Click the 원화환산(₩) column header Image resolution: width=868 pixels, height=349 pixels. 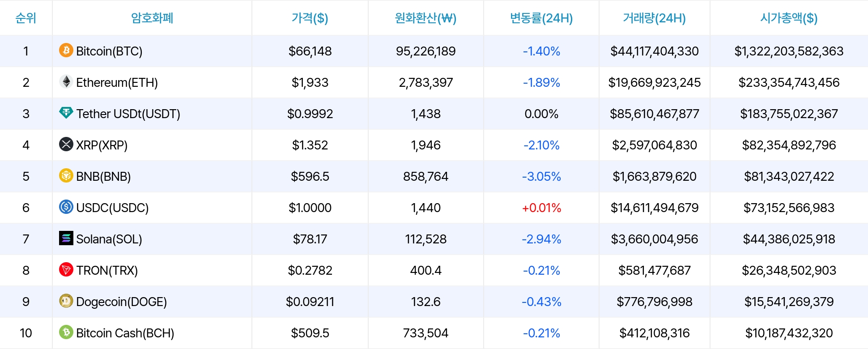425,18
